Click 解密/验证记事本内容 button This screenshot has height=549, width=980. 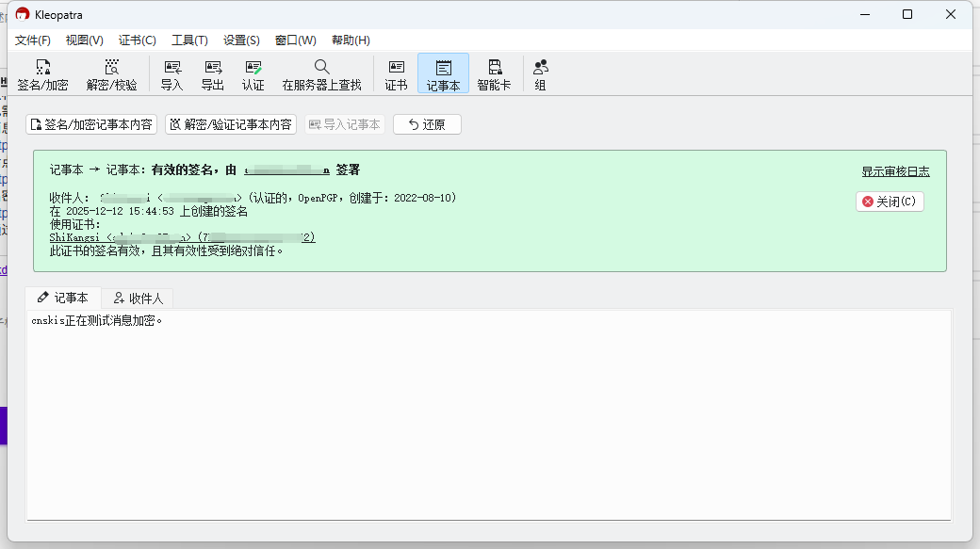pos(231,123)
